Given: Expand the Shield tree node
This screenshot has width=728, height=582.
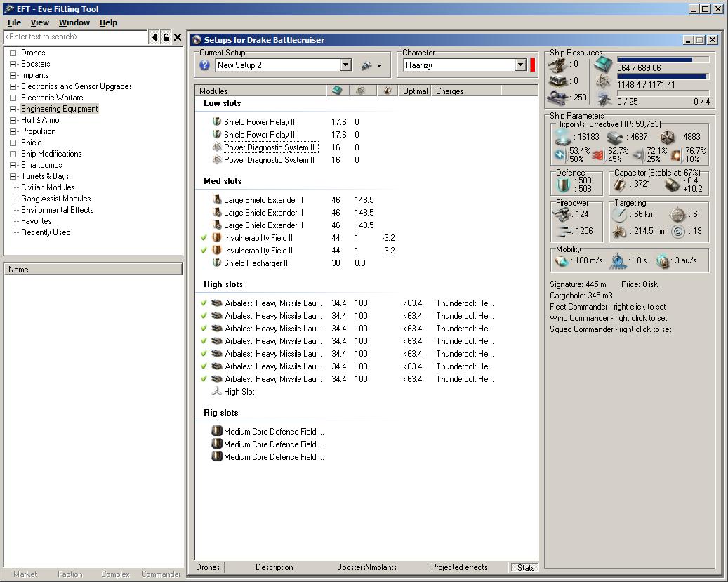Looking at the screenshot, I should (x=13, y=143).
